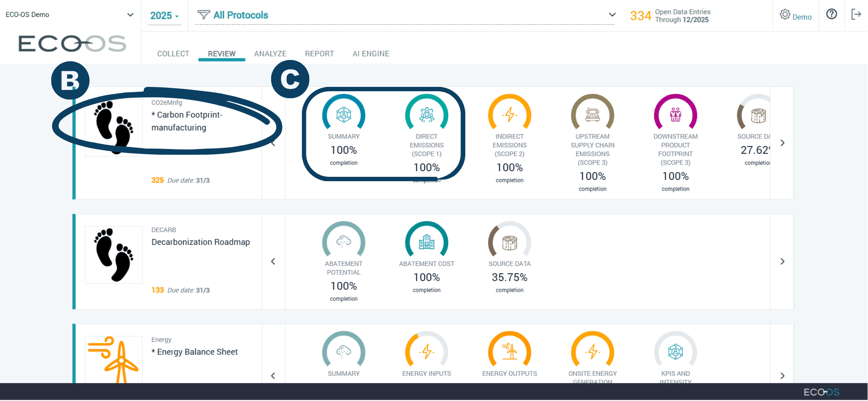Open settings gear next to Demo
The width and height of the screenshot is (868, 401).
(x=785, y=14)
